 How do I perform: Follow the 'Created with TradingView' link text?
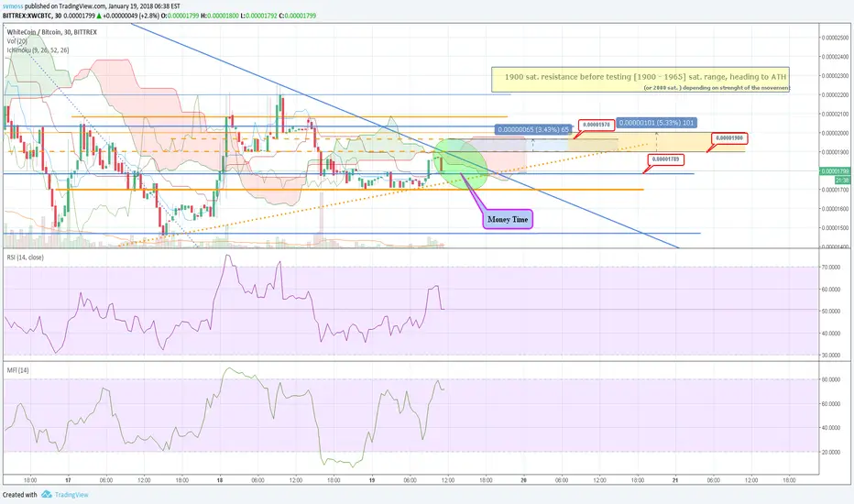tap(45, 495)
